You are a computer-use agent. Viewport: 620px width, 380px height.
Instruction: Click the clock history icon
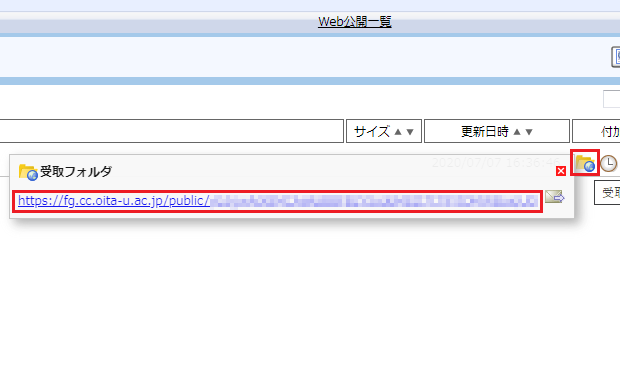(x=609, y=163)
